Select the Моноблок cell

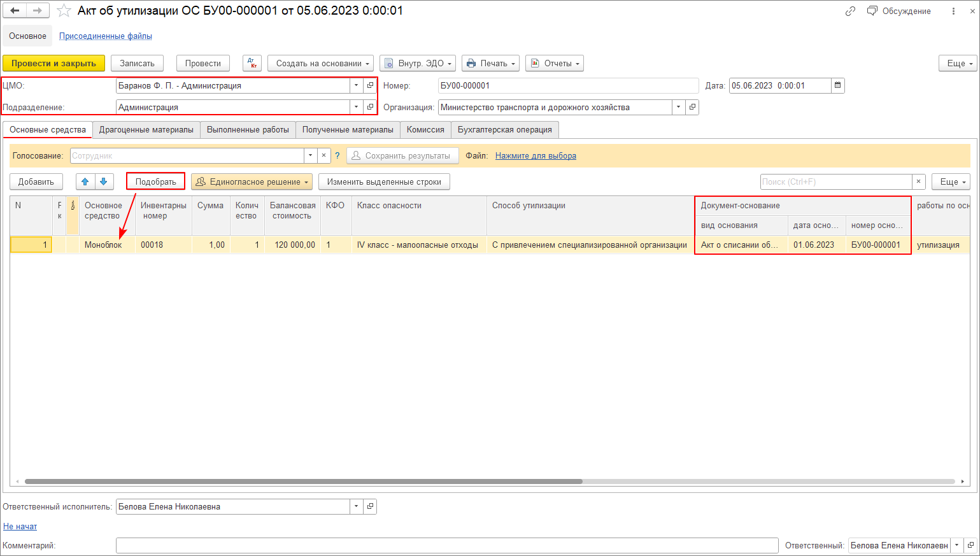click(x=107, y=245)
